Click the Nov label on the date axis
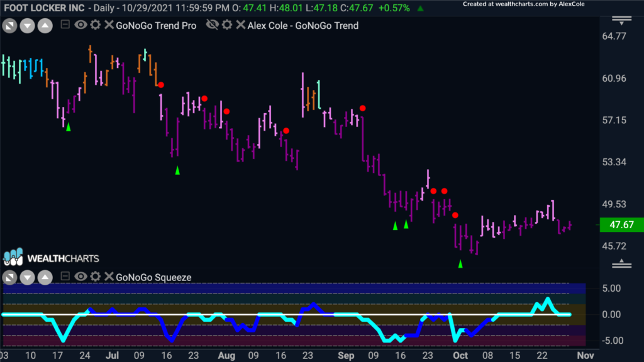Viewport: 644px width, 362px height. [586, 356]
